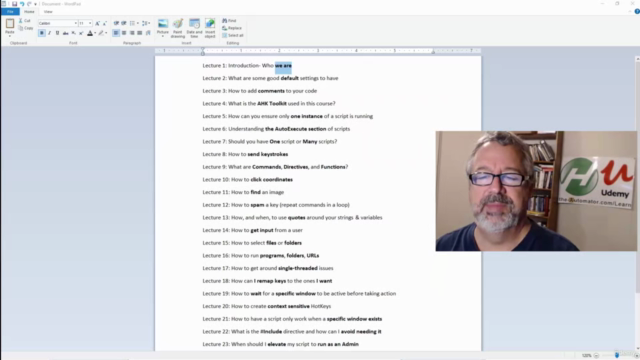Click the Save icon in quick access toolbar
The image size is (640, 360).
click(x=14, y=4)
